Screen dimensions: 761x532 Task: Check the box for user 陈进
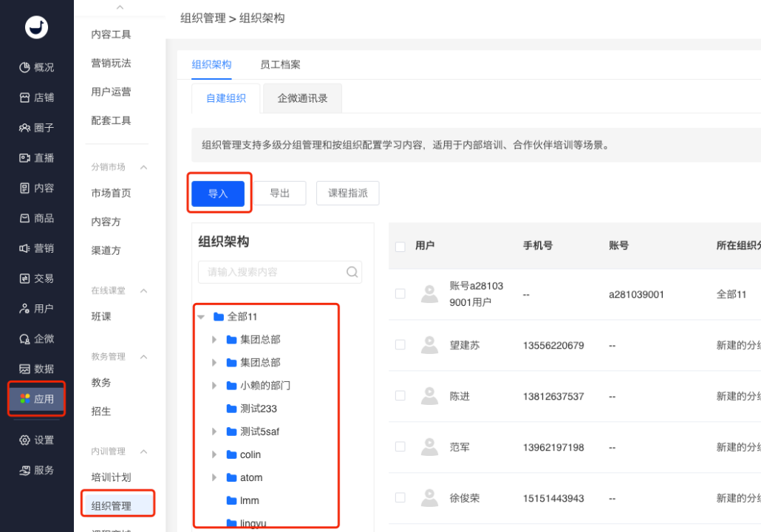pos(400,396)
